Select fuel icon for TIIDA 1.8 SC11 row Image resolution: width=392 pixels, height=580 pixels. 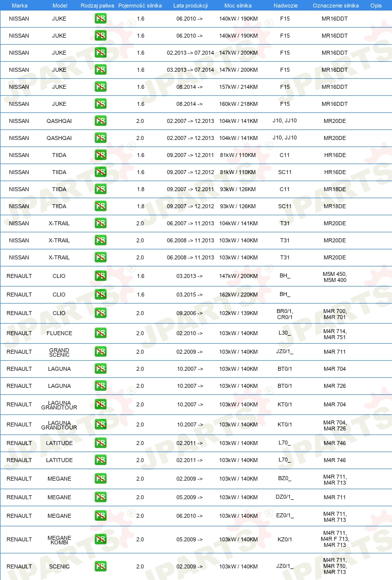pyautogui.click(x=100, y=206)
